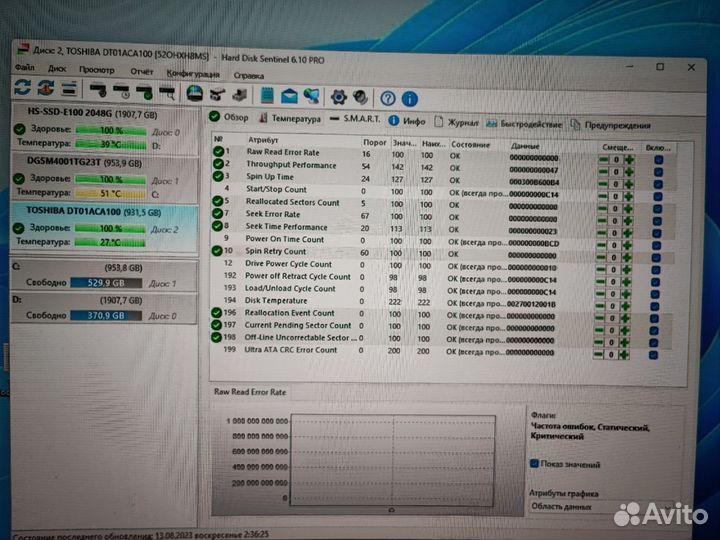The image size is (720, 540).
Task: Toggle Вклю checkbox for Power On Time Count
Action: (x=657, y=245)
